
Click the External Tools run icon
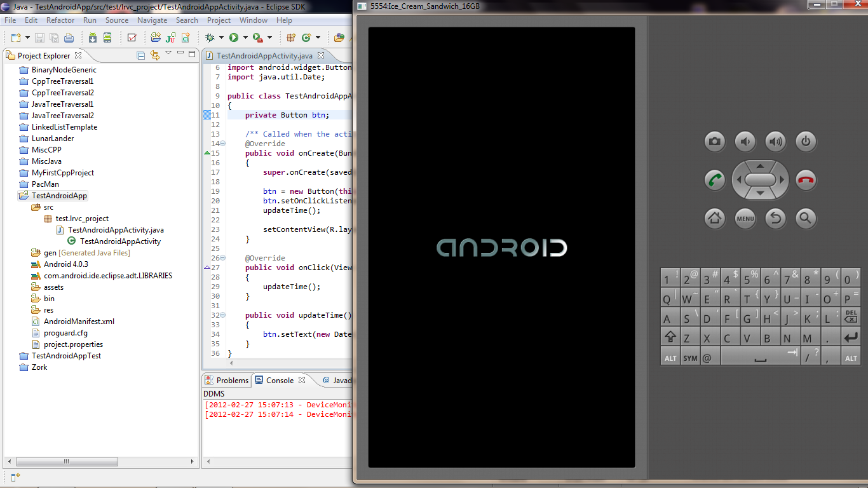point(257,37)
